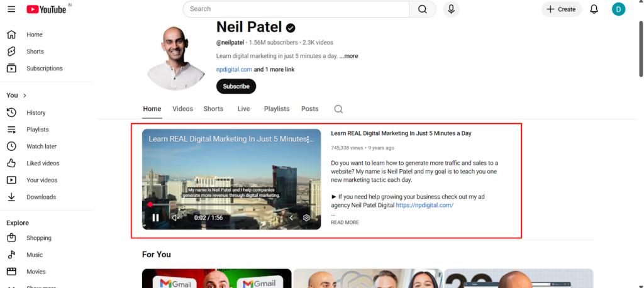Viewport: 644px width, 288px height.
Task: Go to YouTube home via logo
Action: coord(47,9)
